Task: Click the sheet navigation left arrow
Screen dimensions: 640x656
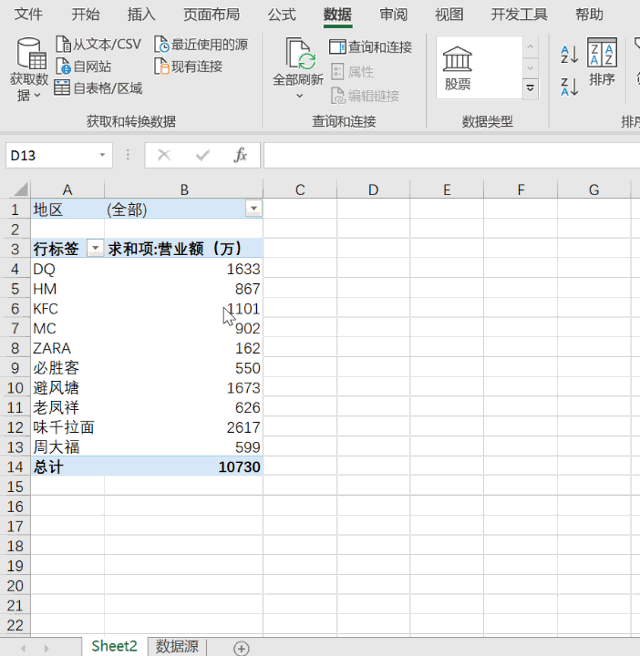Action: coord(23,648)
